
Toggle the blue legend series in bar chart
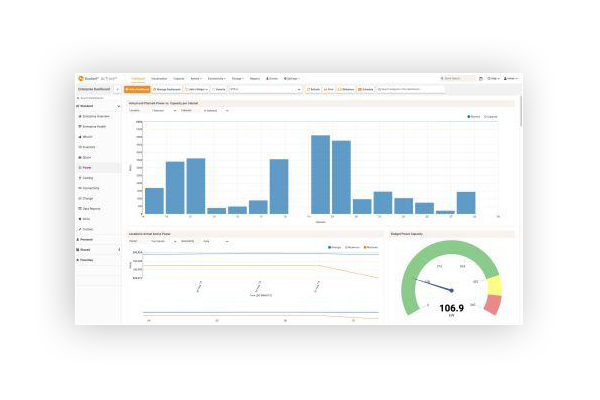[x=474, y=117]
